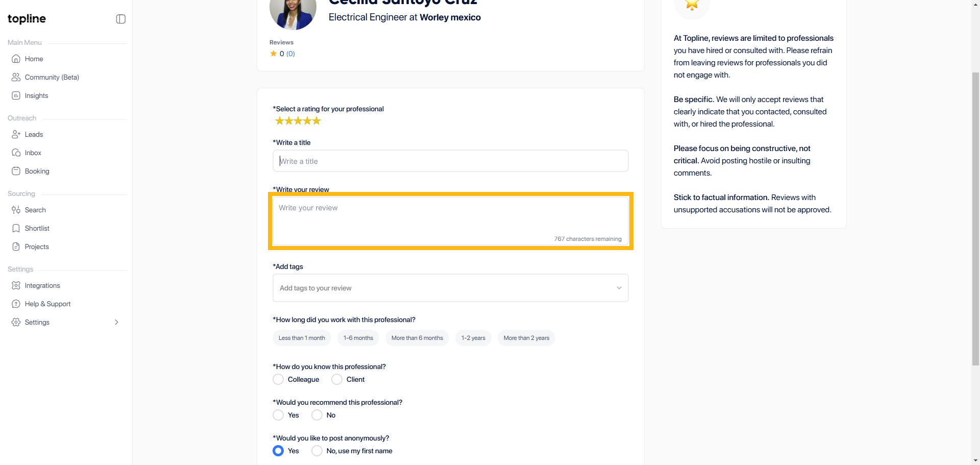Select the Colleague radio button
980x465 pixels.
(278, 379)
